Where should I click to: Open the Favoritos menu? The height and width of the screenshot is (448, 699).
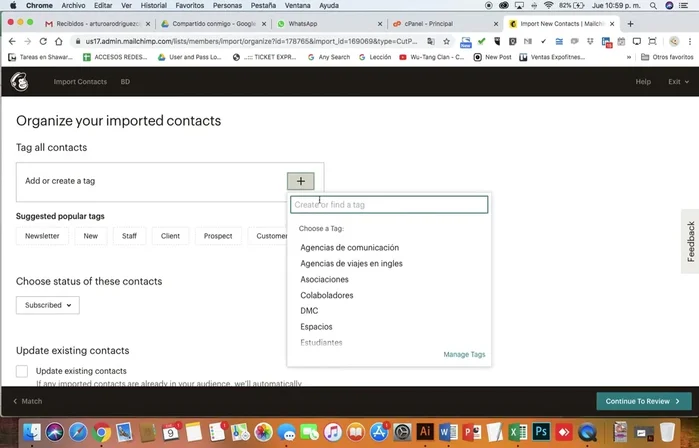pyautogui.click(x=189, y=5)
